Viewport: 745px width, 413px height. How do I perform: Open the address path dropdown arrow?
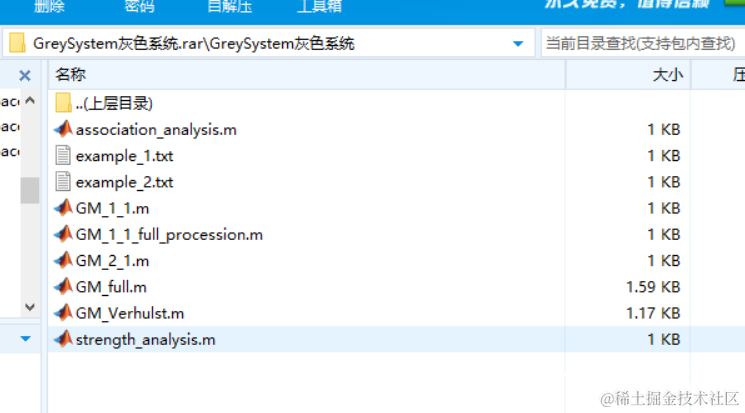click(518, 44)
